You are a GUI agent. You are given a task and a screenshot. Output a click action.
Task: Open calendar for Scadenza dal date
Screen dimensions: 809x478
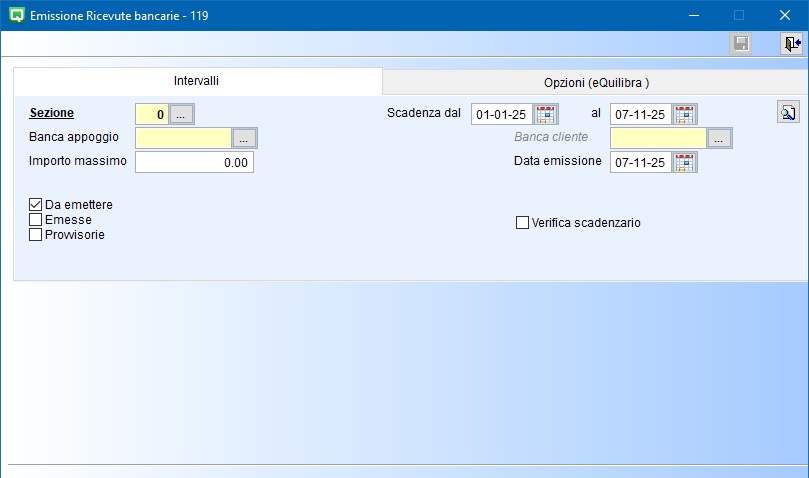coord(546,114)
